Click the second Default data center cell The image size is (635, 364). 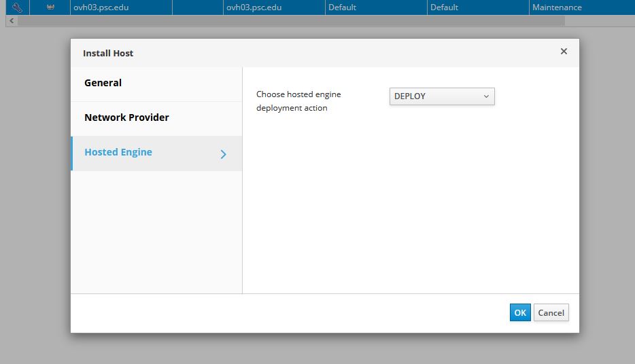pyautogui.click(x=444, y=7)
